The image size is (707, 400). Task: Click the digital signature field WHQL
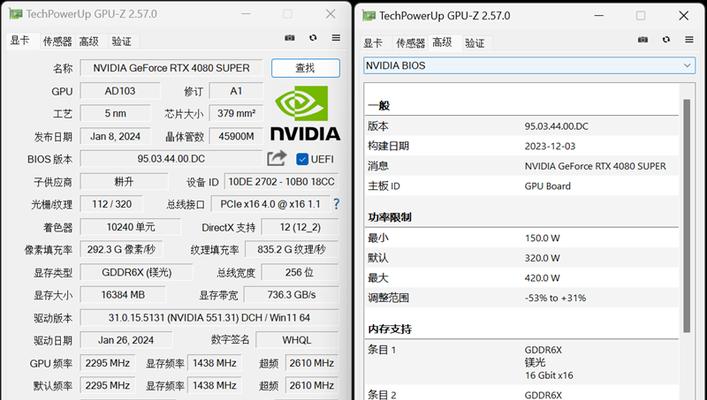click(x=297, y=340)
